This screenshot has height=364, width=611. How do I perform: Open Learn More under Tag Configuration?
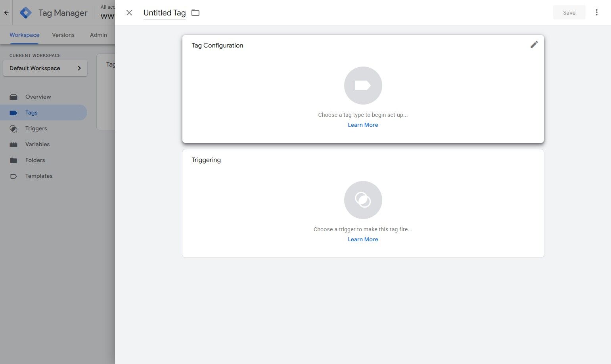[363, 124]
